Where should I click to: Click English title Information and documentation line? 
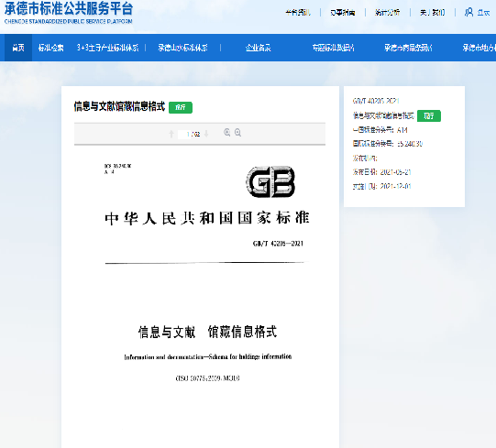tap(208, 357)
